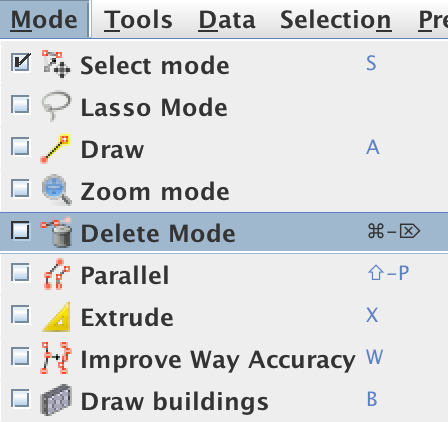Image resolution: width=448 pixels, height=422 pixels.
Task: Click the Lasso Mode rope icon
Action: pos(56,105)
